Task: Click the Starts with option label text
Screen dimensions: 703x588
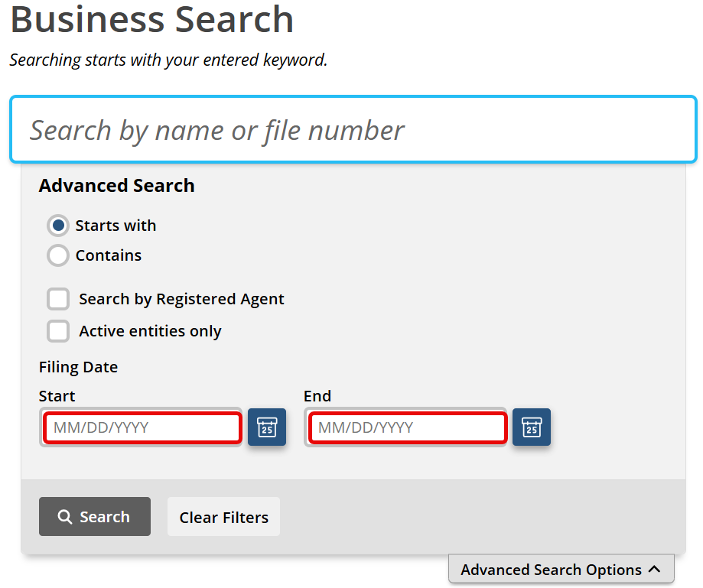Action: pyautogui.click(x=116, y=226)
